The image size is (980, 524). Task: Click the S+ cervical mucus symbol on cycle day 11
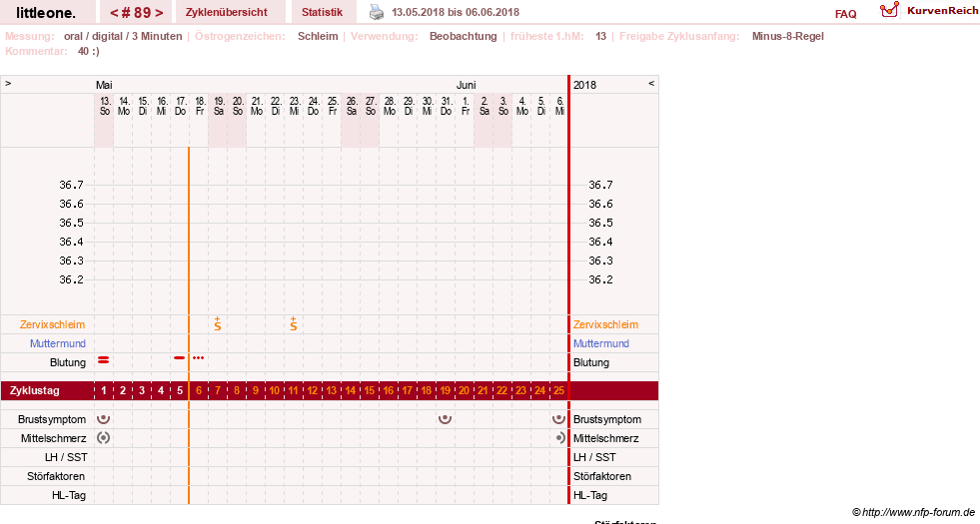[293, 323]
